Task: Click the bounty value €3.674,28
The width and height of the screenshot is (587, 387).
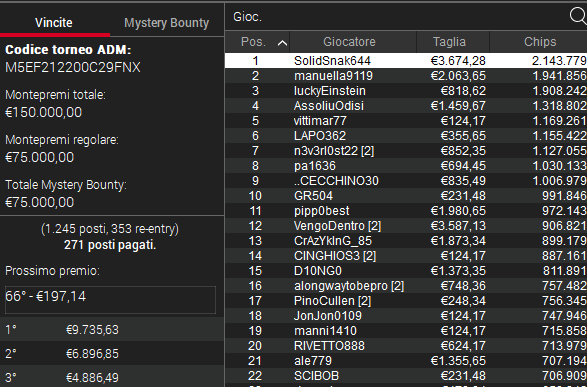Action: pos(458,61)
